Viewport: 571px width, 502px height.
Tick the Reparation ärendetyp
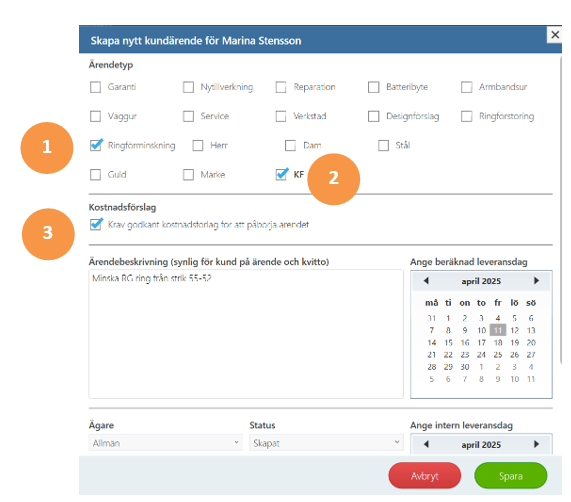281,87
